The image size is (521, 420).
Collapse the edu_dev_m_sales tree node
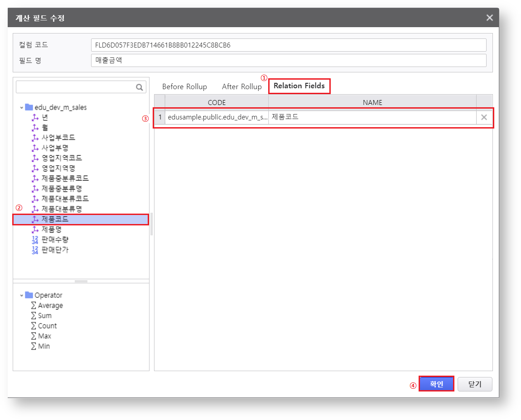[x=21, y=108]
